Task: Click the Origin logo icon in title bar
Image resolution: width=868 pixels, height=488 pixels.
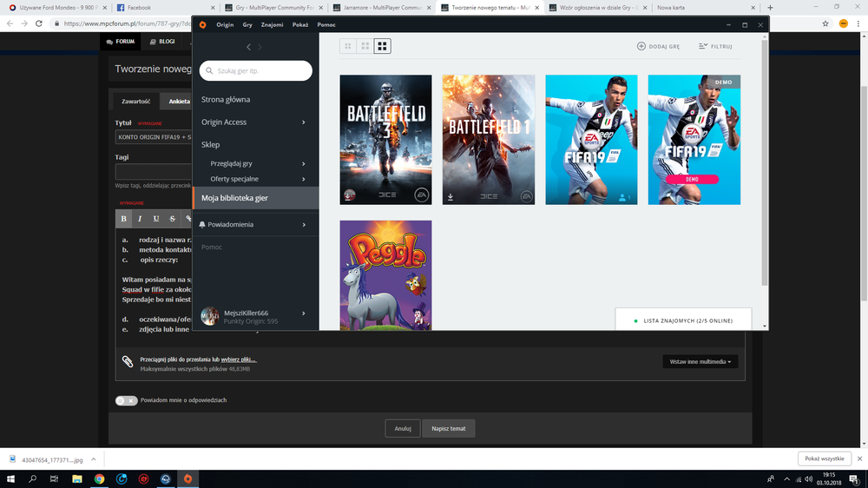Action: coord(202,25)
